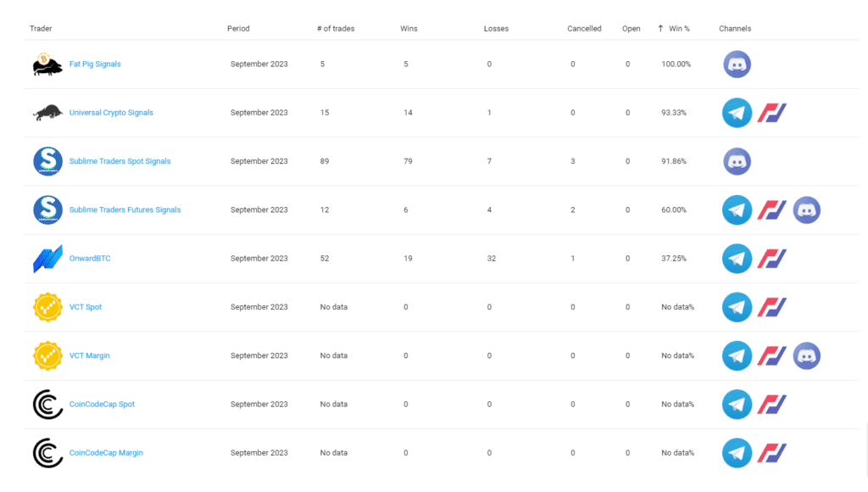Open Discord channel for VCT Margin
This screenshot has height=492, width=868.
coord(807,355)
